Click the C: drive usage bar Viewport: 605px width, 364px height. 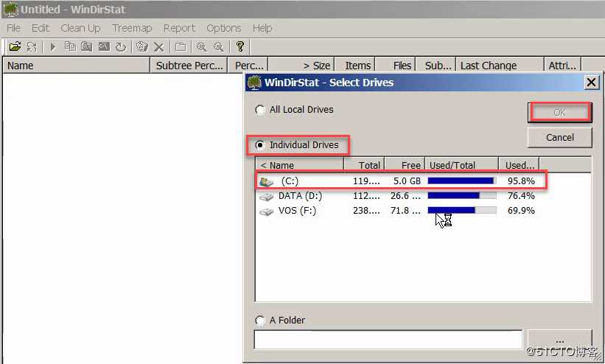(462, 181)
